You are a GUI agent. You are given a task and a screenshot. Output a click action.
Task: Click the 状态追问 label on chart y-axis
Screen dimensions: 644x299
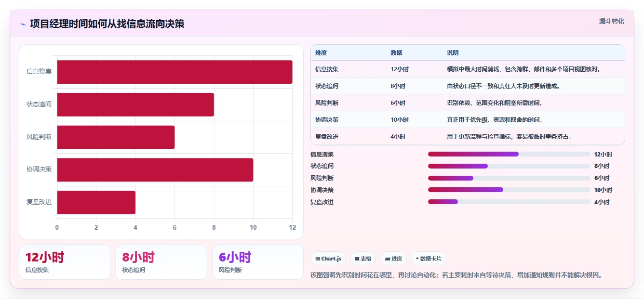click(x=39, y=104)
